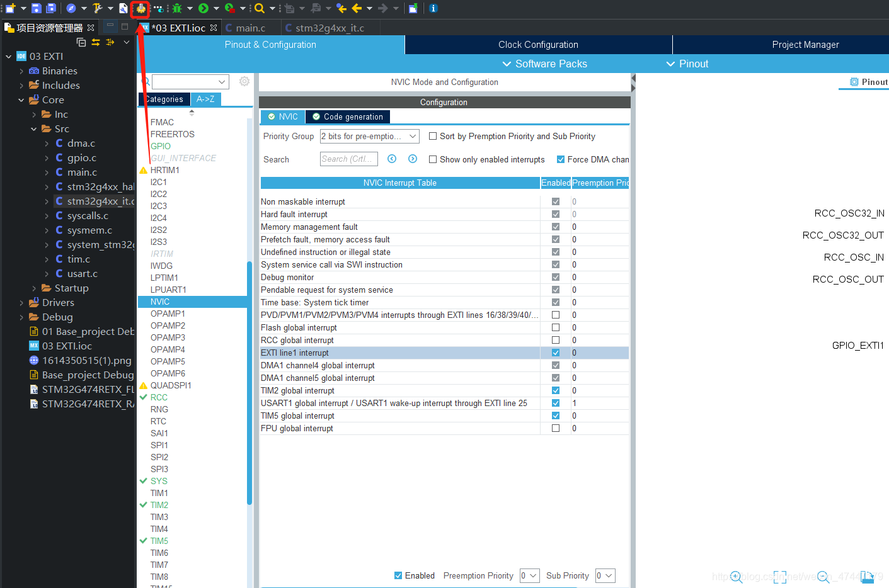
Task: Enable Flash global interrupt checkbox
Action: tap(556, 327)
